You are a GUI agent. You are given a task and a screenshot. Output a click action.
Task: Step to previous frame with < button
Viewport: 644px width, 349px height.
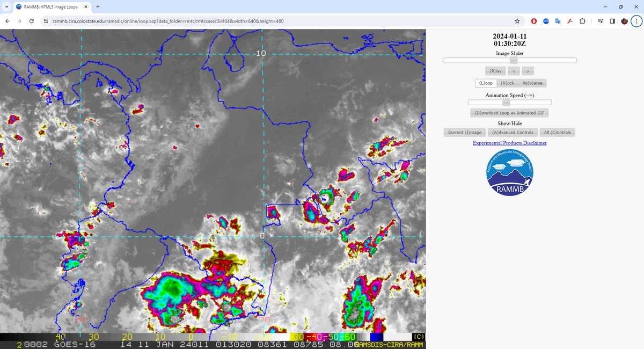coord(514,71)
